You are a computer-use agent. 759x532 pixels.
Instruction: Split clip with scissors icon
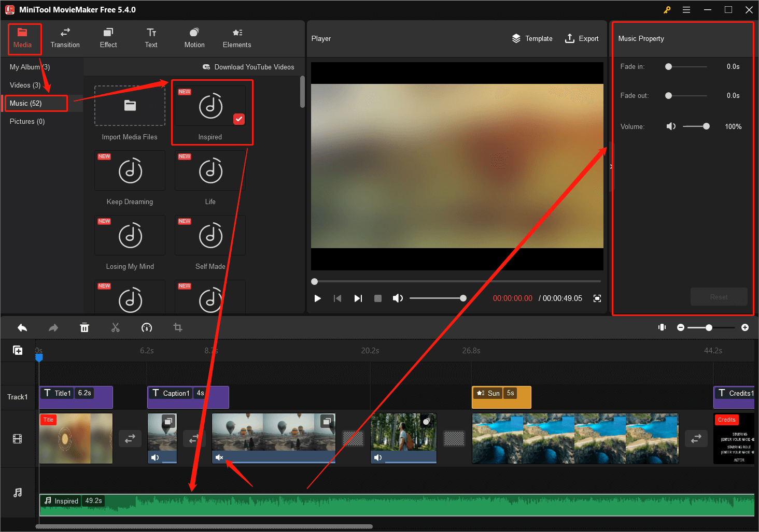coord(116,327)
